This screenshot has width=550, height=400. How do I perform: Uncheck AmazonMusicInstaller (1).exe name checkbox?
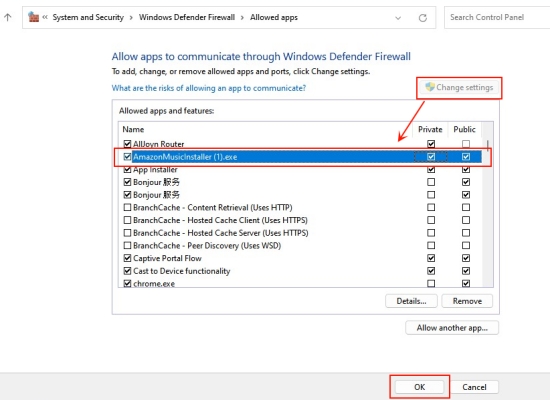click(x=127, y=156)
